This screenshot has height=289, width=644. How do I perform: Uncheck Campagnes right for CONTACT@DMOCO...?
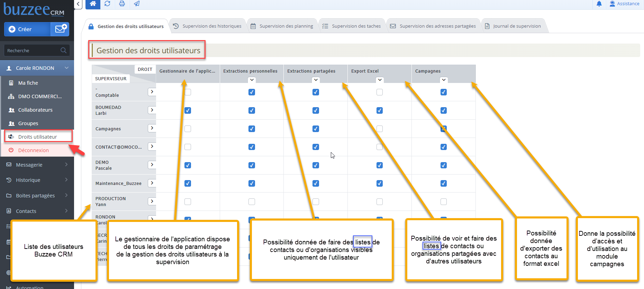point(444,147)
